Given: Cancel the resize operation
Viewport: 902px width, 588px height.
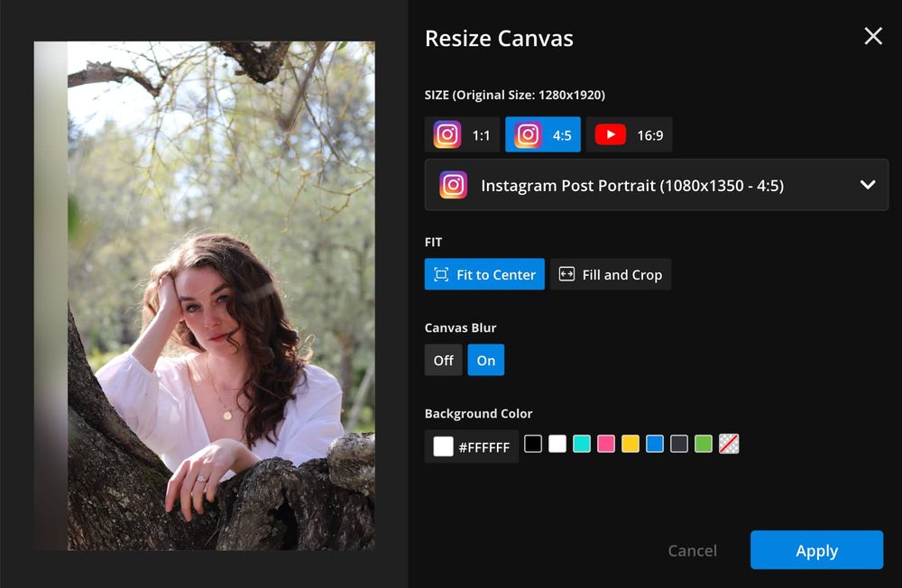Looking at the screenshot, I should coord(692,550).
